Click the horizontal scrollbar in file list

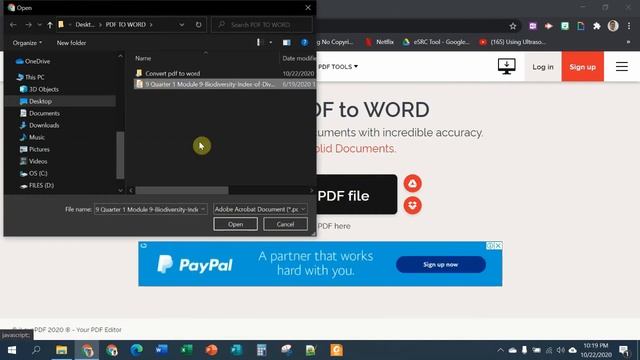[182, 190]
